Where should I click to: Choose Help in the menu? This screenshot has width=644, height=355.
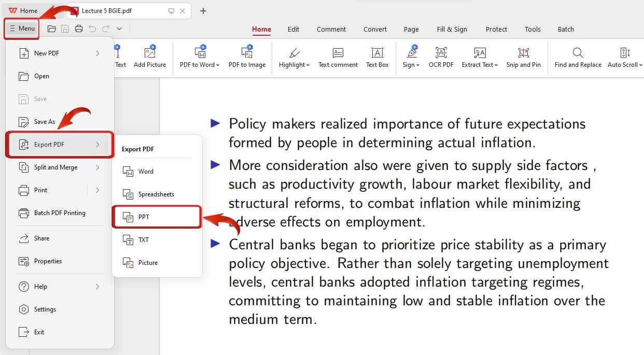pos(60,286)
